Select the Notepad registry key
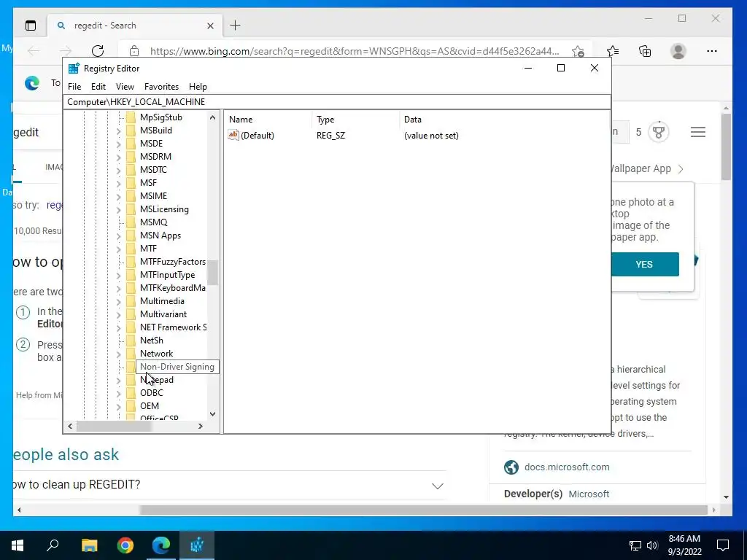747x560 pixels. tap(157, 380)
